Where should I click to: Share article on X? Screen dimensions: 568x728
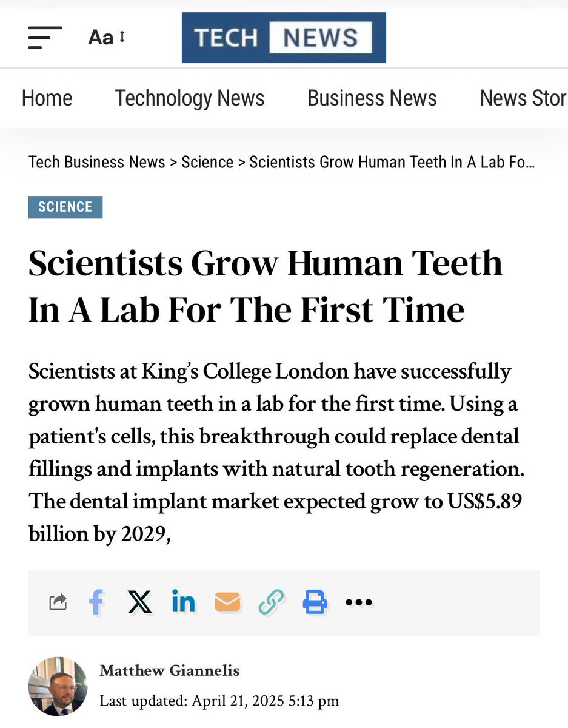pyautogui.click(x=140, y=602)
